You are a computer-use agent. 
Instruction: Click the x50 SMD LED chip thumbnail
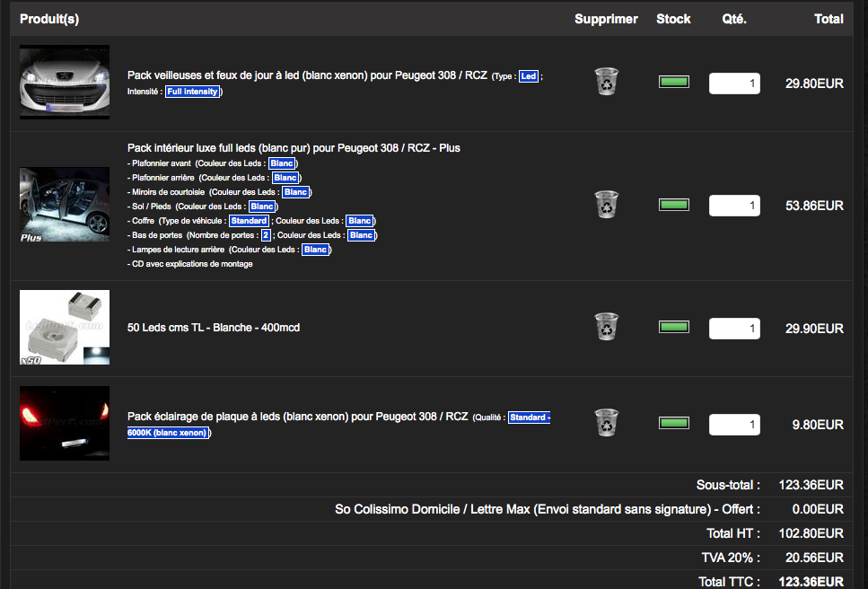coord(65,328)
